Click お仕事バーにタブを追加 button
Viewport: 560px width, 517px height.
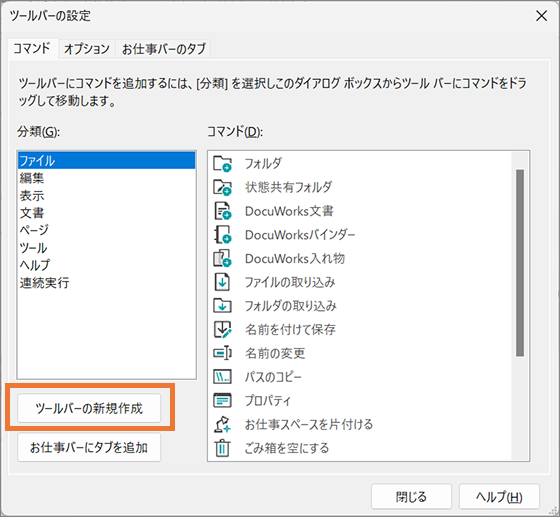pyautogui.click(x=89, y=447)
